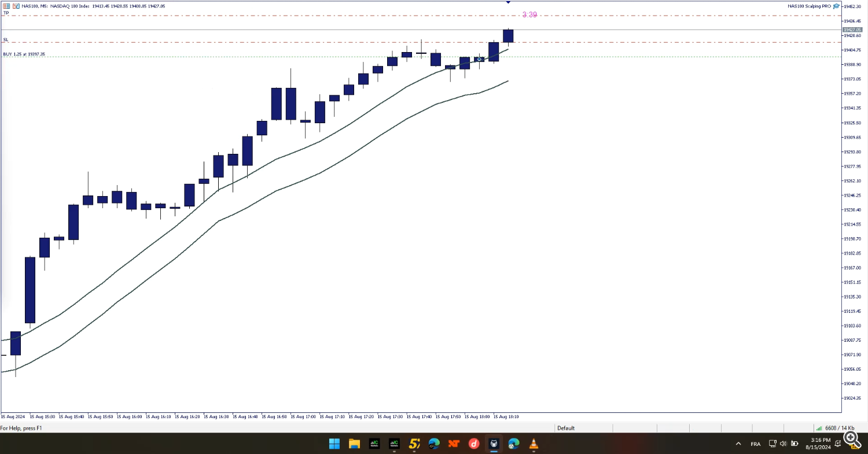This screenshot has height=454, width=868.
Task: Open File Explorer from the taskbar
Action: click(354, 444)
